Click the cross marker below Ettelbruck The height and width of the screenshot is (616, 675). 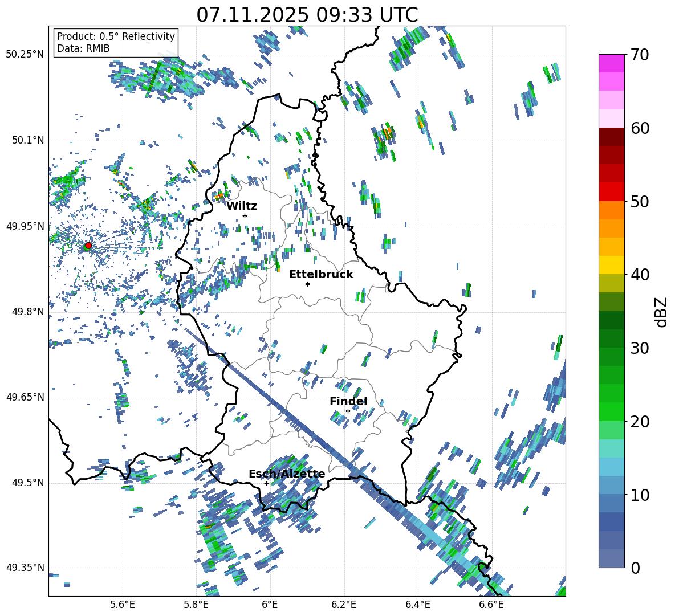(307, 284)
